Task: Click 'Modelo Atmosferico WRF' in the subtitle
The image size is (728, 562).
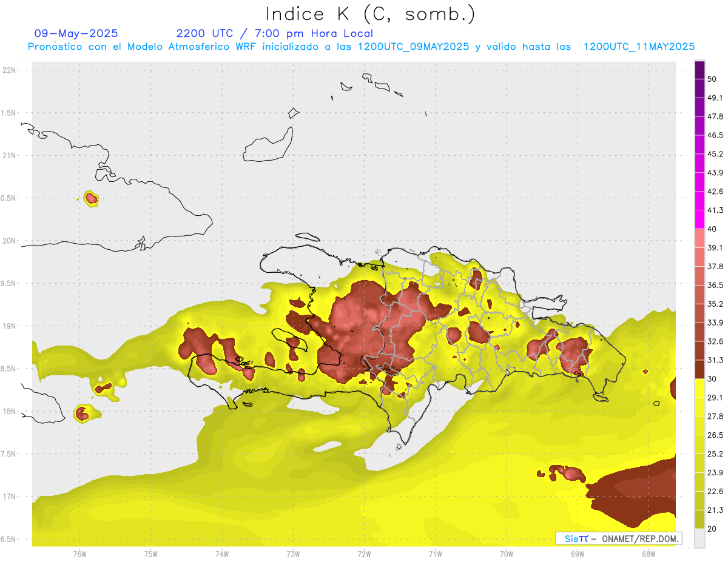Action: point(190,47)
